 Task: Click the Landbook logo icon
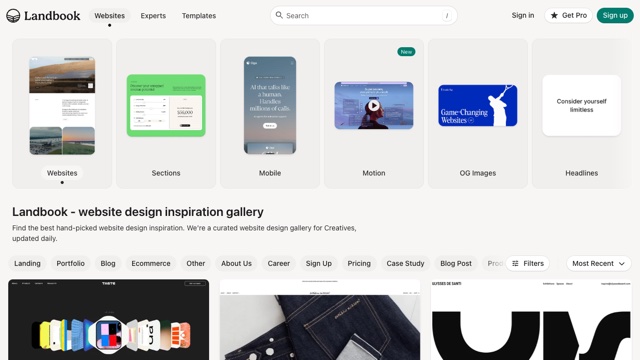tap(13, 16)
